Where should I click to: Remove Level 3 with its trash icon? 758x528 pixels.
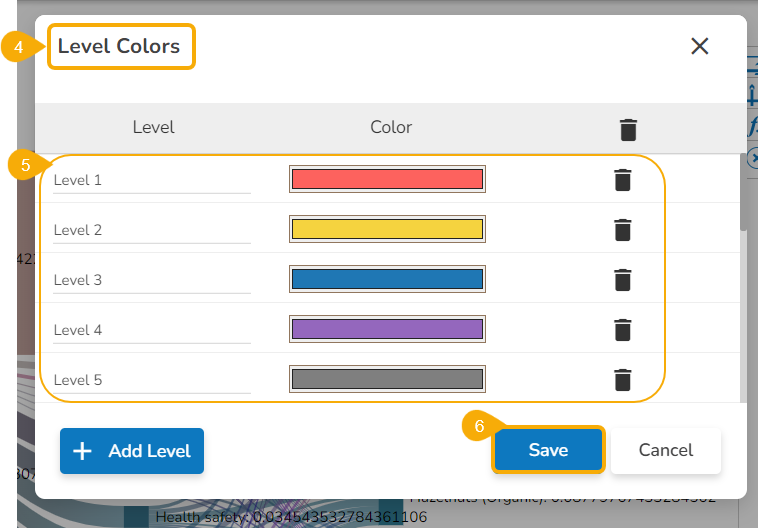tap(622, 280)
